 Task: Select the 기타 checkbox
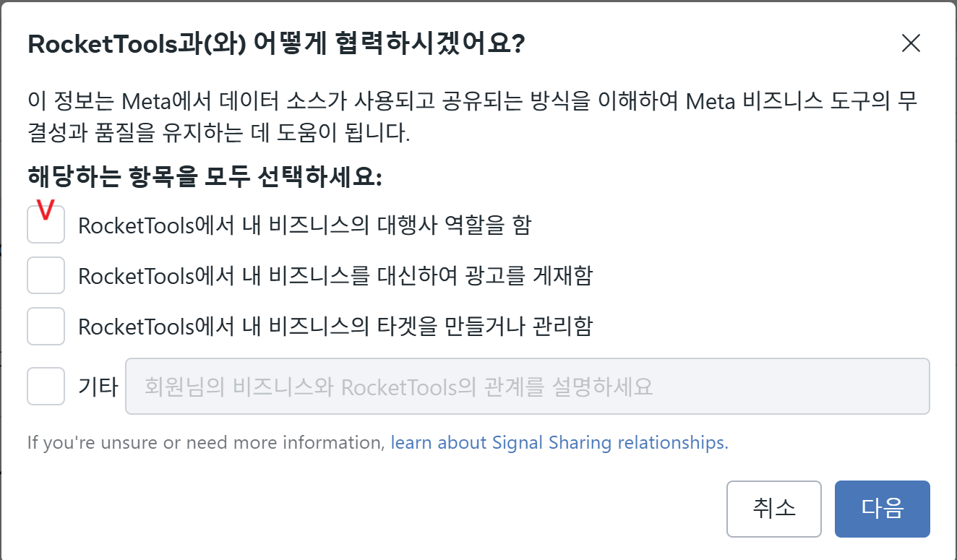point(46,387)
